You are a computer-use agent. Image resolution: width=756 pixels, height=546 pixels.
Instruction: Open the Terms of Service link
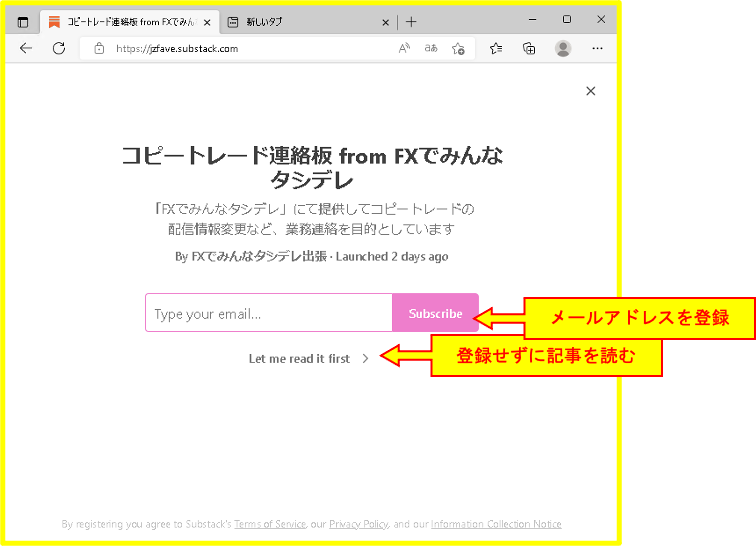[x=270, y=524]
